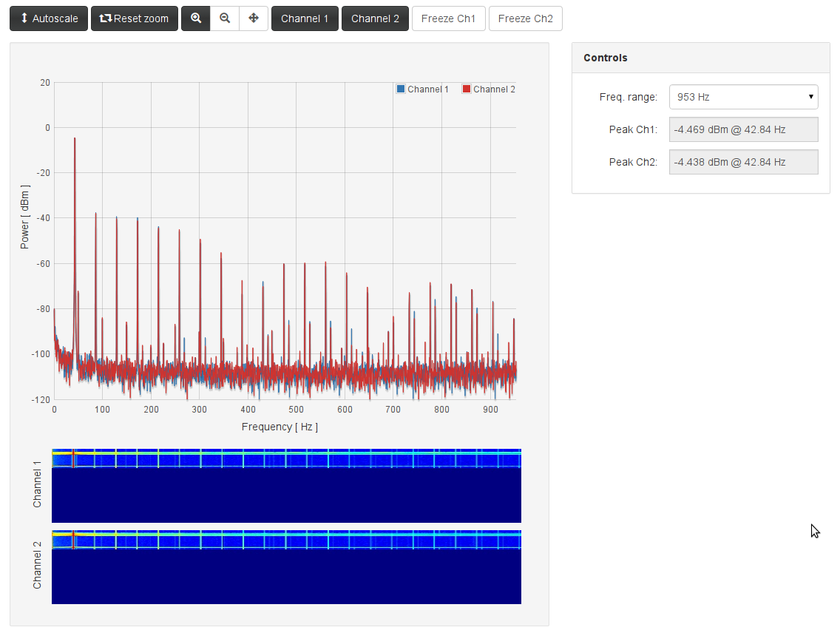Select the pan move arrows tool
The image size is (840, 630).
(x=254, y=18)
